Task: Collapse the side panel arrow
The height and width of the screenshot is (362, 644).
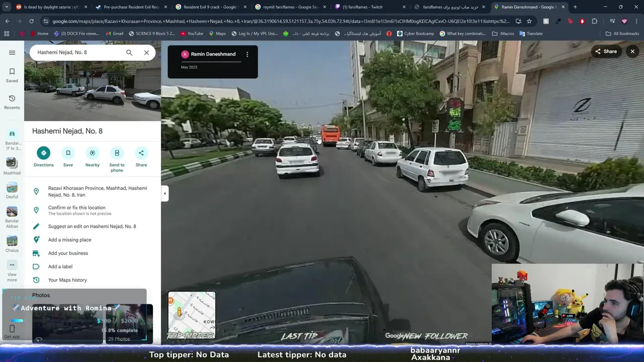Action: 165,194
